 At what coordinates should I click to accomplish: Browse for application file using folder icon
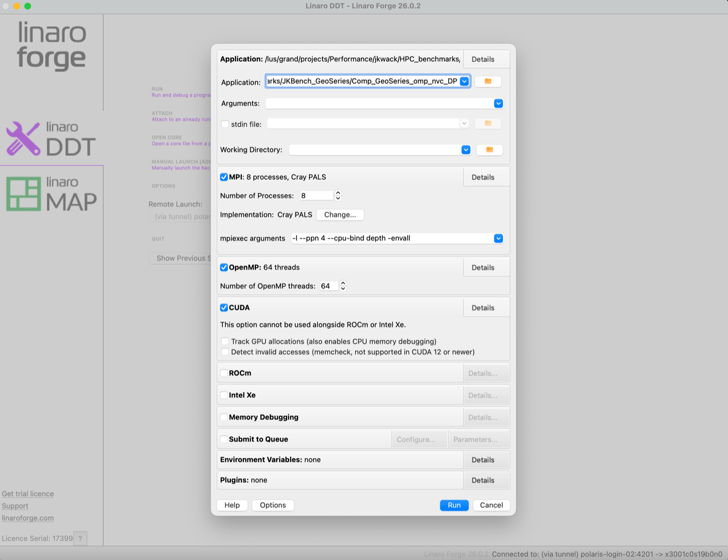click(488, 82)
